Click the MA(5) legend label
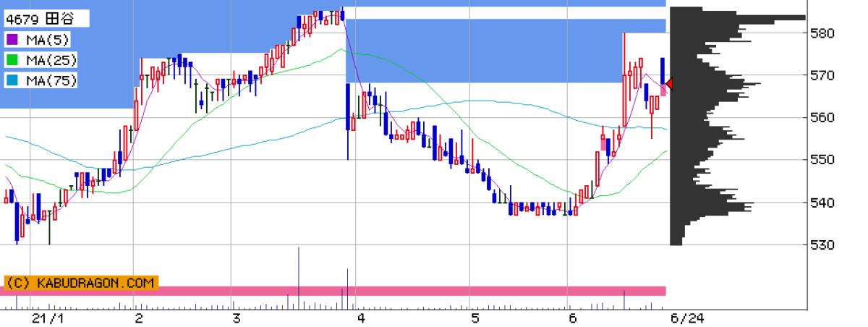Viewport: 868px width, 327px height. point(48,39)
